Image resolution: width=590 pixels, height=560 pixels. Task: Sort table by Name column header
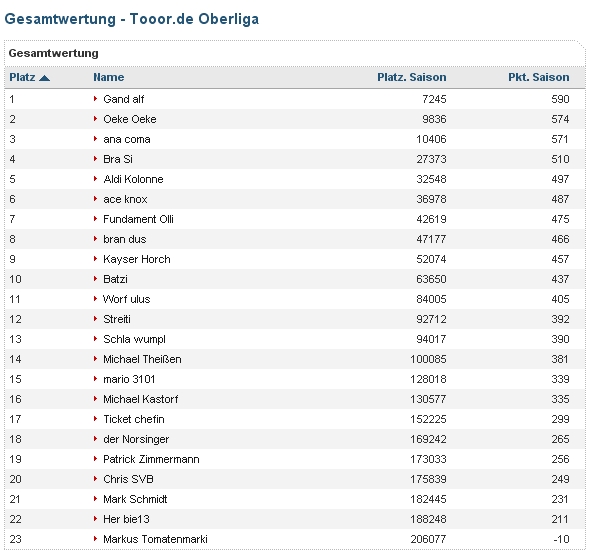pos(109,77)
